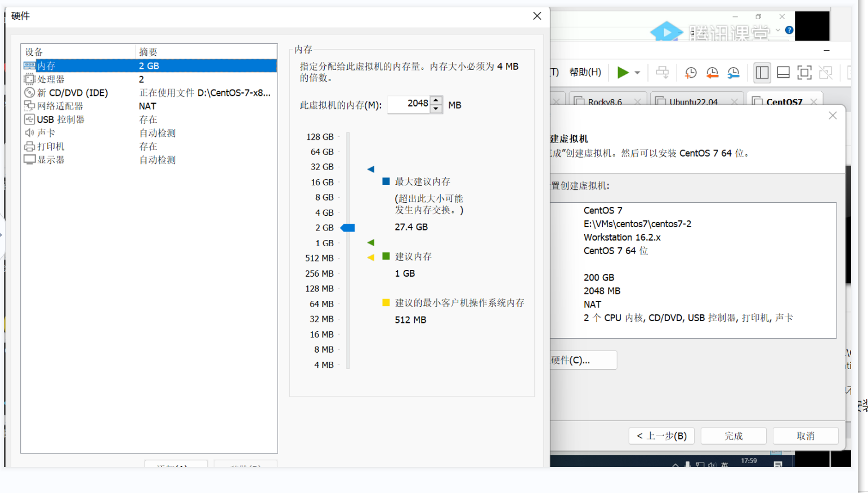The height and width of the screenshot is (493, 868).
Task: Click the 摘要 column header
Action: [x=206, y=52]
